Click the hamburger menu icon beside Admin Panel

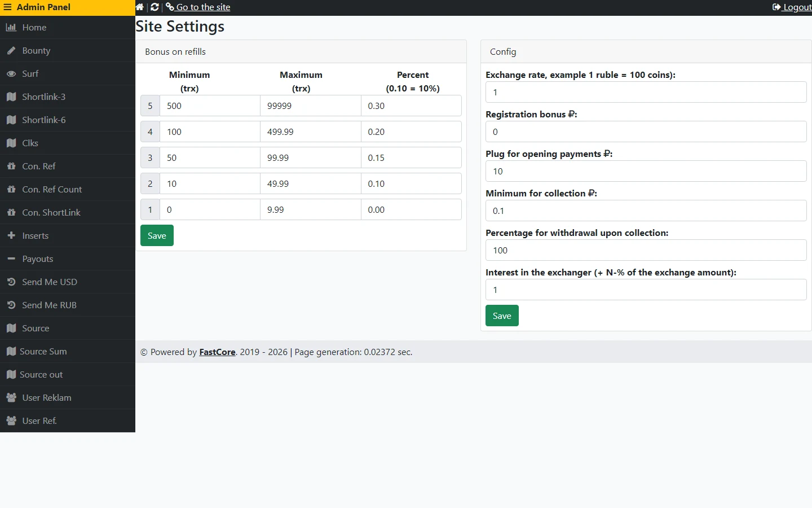[x=7, y=7]
